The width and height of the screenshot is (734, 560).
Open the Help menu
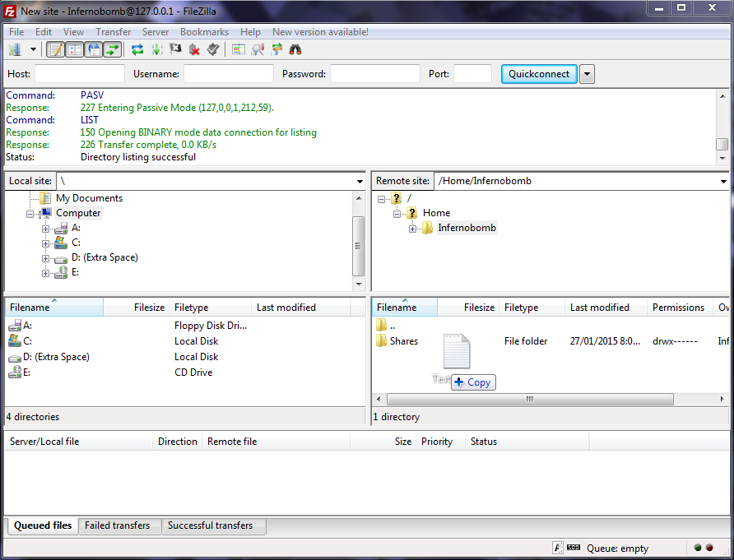(250, 32)
